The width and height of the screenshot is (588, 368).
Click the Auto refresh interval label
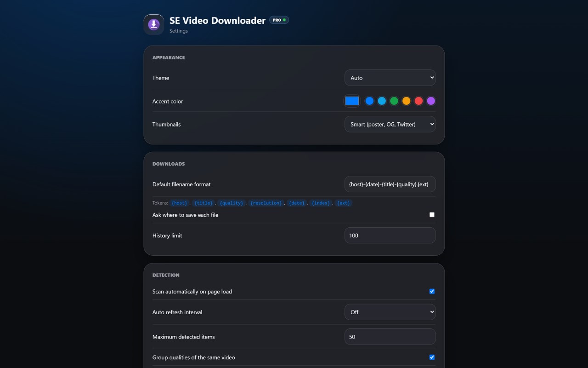tap(177, 312)
